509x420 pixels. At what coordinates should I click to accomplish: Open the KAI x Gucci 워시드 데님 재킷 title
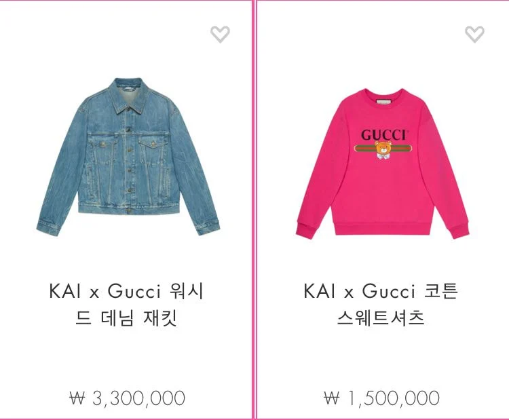(x=126, y=305)
